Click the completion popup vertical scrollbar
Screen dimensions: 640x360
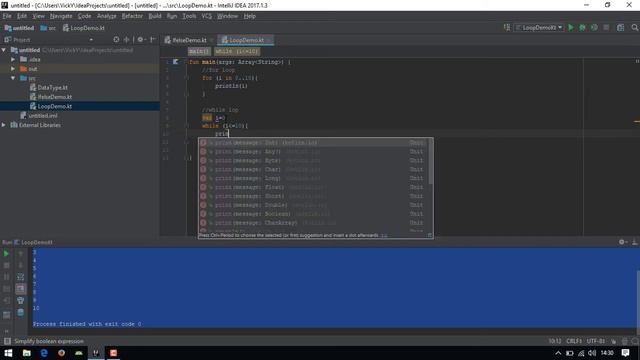pos(430,161)
